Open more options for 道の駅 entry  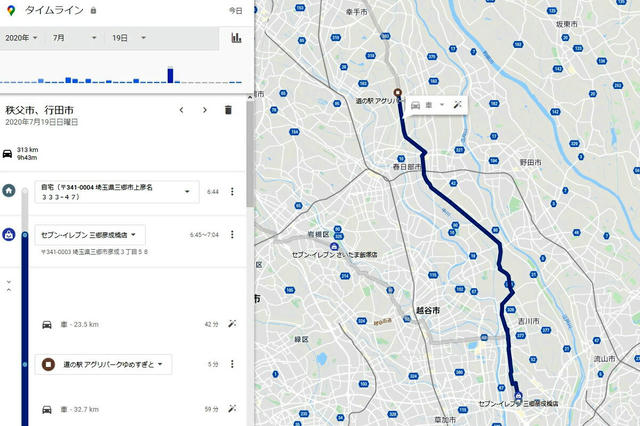pos(232,364)
